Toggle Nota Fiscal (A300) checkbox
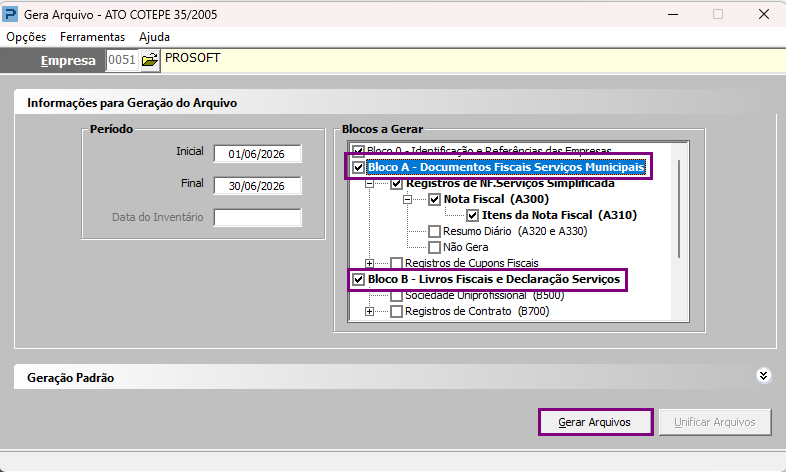Image resolution: width=786 pixels, height=472 pixels. point(434,199)
